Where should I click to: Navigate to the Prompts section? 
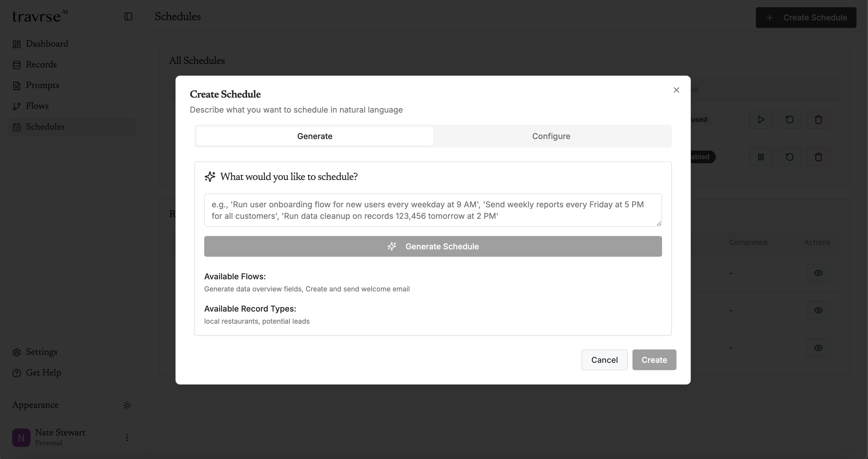point(43,85)
